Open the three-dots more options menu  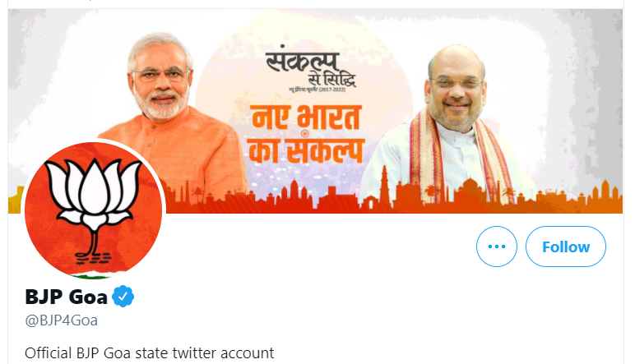pyautogui.click(x=497, y=247)
